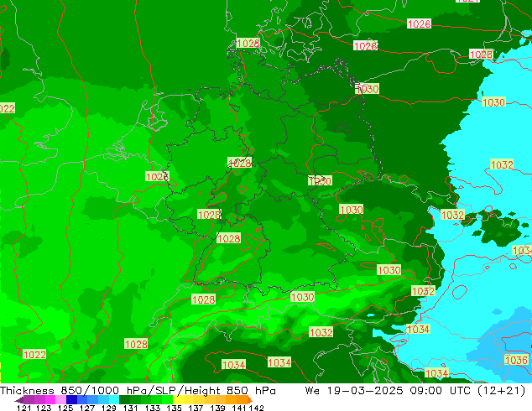
Task: Click the legend value 121
Action: 24,408
